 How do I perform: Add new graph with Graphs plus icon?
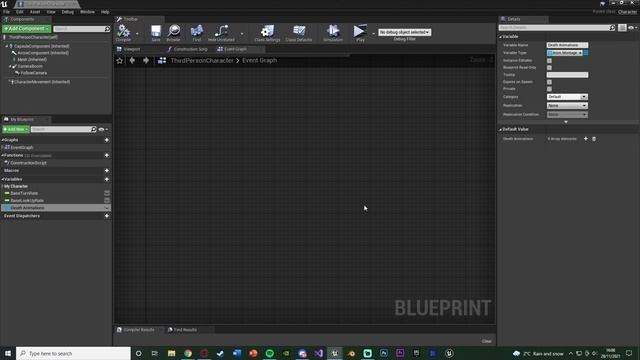coord(107,140)
